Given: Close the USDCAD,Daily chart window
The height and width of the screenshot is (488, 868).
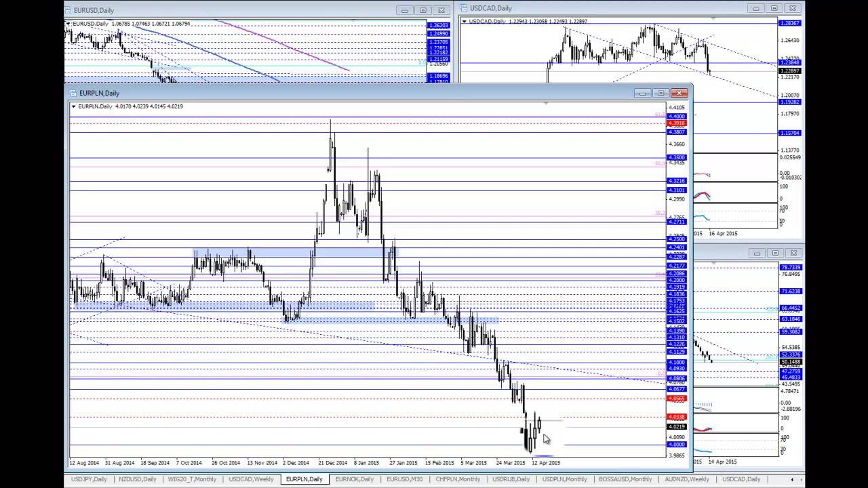Looking at the screenshot, I should pos(793,8).
